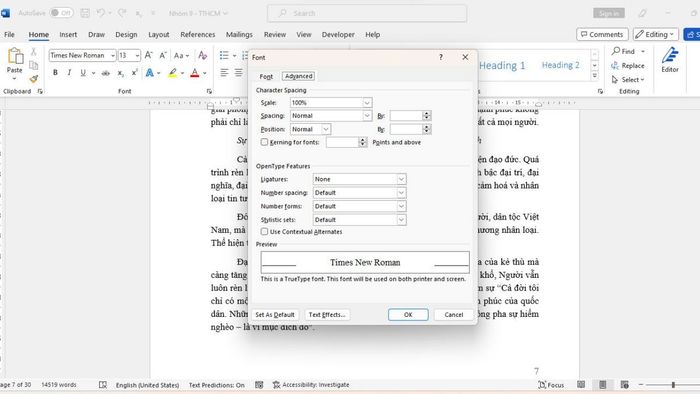
Task: Open the Layout ribbon tab
Action: [158, 34]
